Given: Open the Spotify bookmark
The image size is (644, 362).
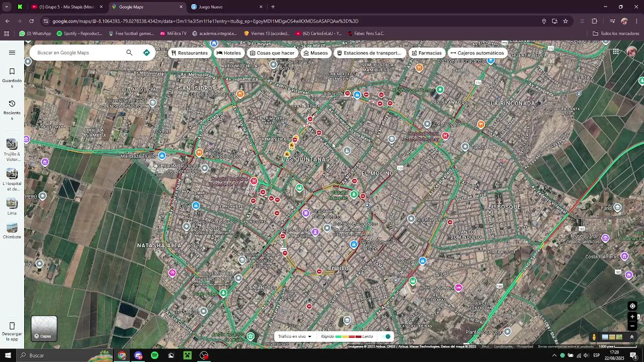Looking at the screenshot, I should (79, 34).
